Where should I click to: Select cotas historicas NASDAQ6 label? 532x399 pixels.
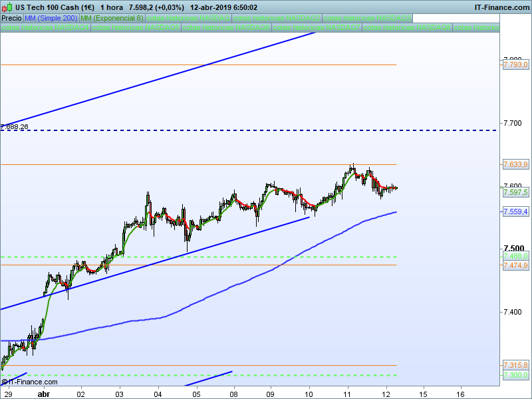pos(226,27)
